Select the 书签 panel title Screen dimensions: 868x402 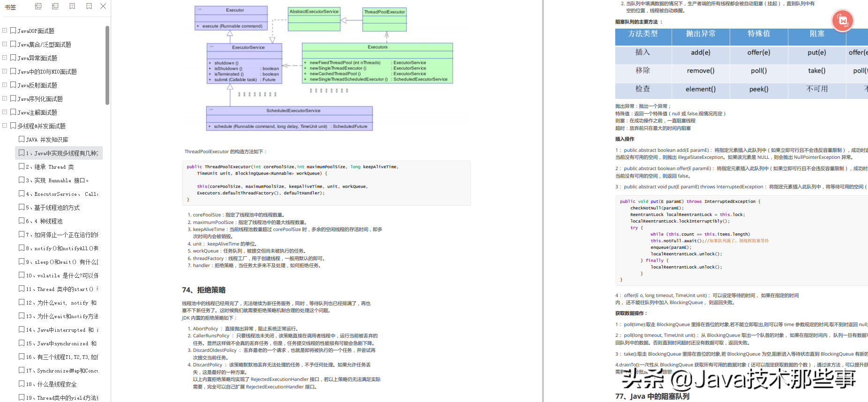click(10, 7)
